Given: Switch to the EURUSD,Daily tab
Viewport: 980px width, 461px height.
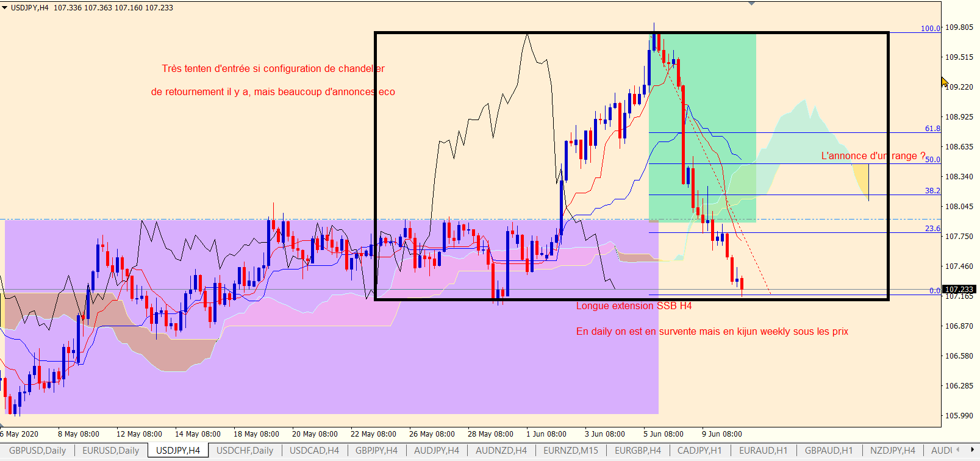Looking at the screenshot, I should click(110, 451).
